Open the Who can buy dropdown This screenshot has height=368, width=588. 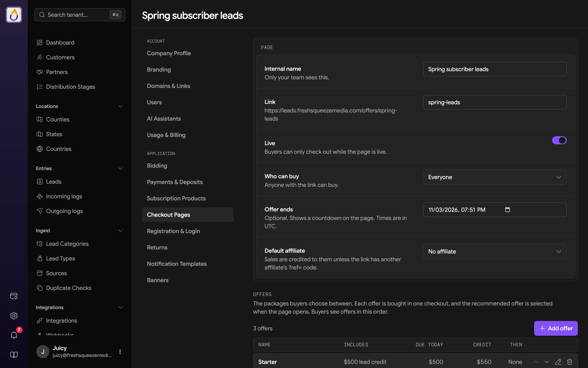pos(495,177)
